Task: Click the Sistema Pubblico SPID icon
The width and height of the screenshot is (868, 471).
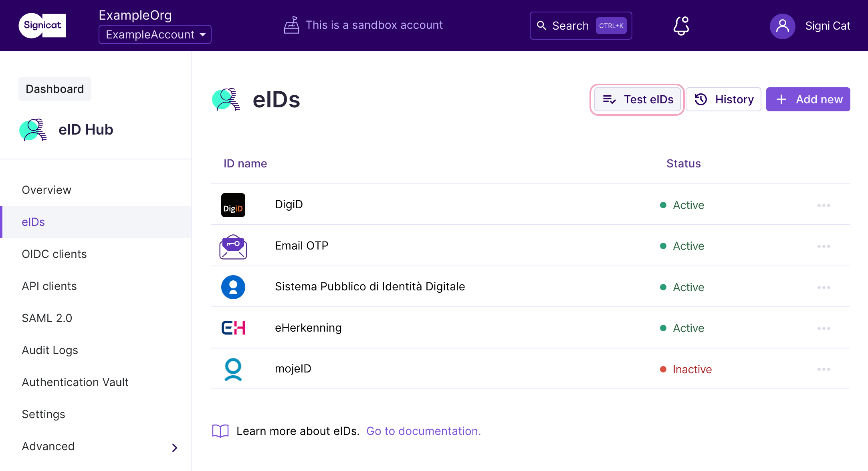Action: (x=233, y=287)
